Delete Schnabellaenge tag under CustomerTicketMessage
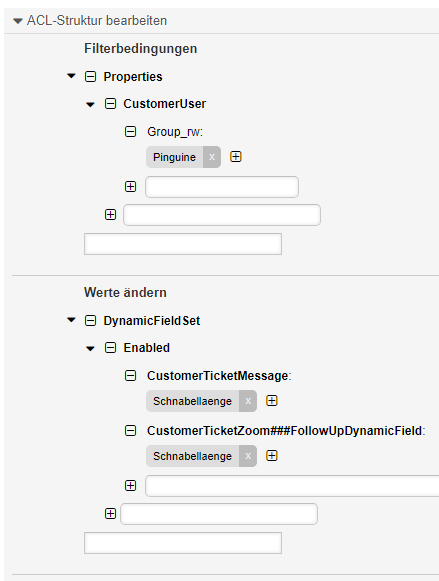 [x=248, y=401]
